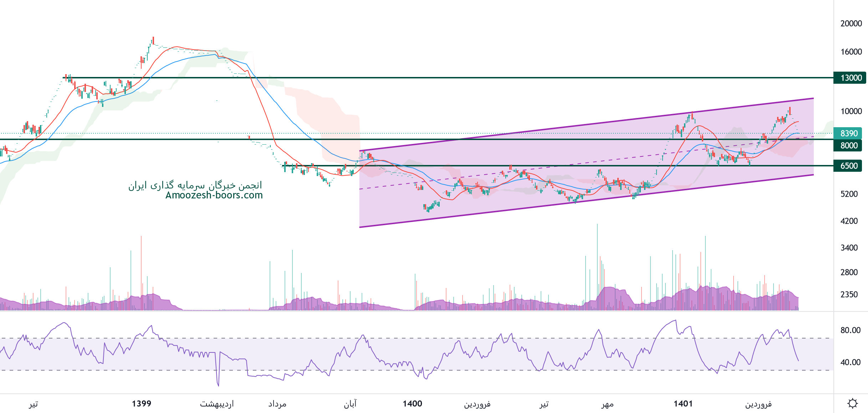Click the مهر month label
The image size is (868, 413).
[x=607, y=404]
